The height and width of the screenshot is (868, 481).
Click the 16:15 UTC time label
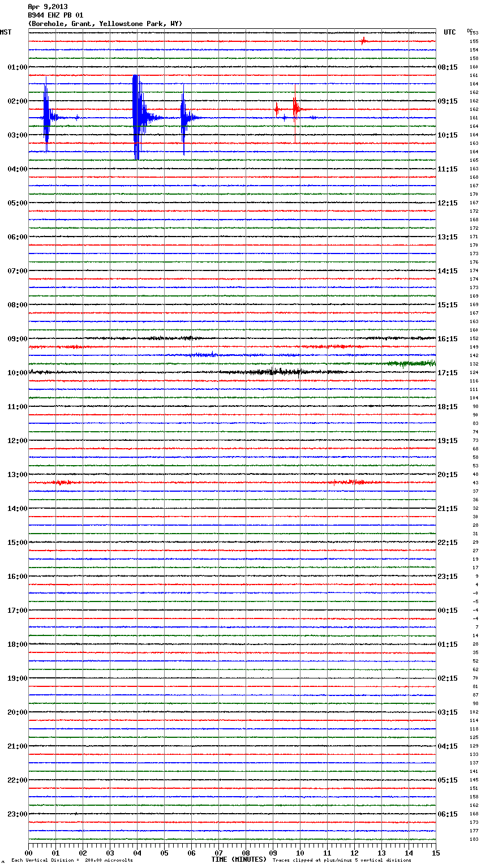(448, 339)
